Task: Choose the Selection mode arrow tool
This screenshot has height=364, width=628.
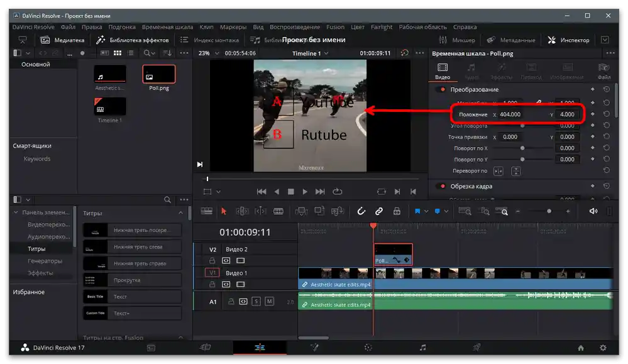Action: (224, 211)
